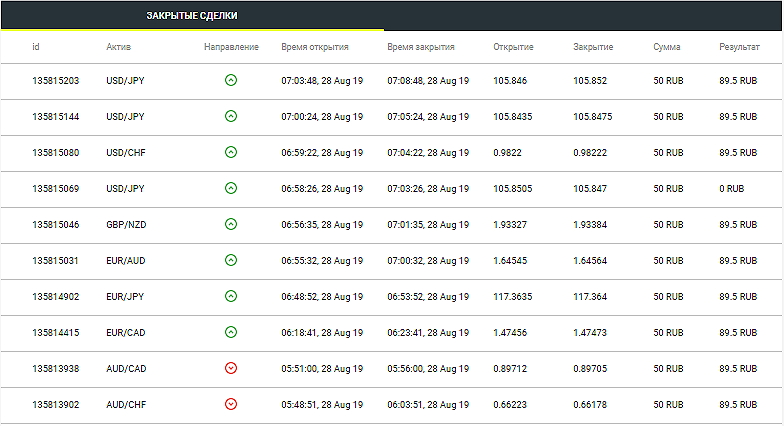Select trade id 135815080
The width and height of the screenshot is (784, 426).
[x=56, y=152]
